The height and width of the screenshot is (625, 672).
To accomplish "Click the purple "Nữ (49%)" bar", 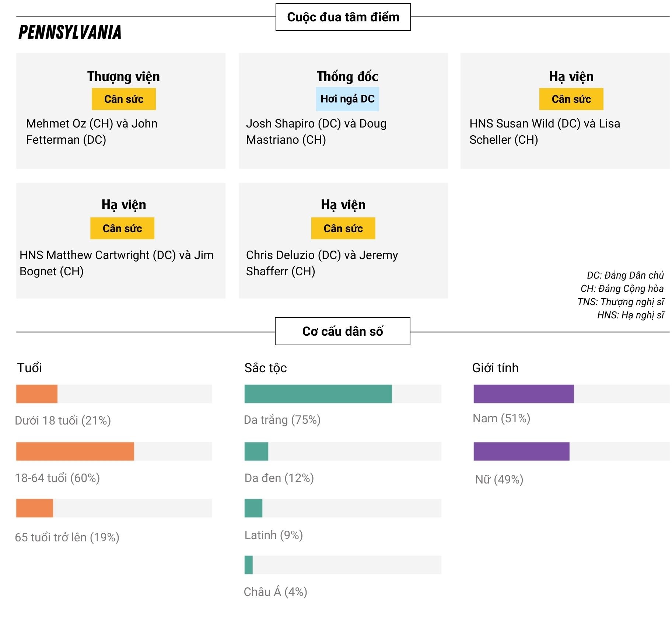I will pyautogui.click(x=521, y=451).
